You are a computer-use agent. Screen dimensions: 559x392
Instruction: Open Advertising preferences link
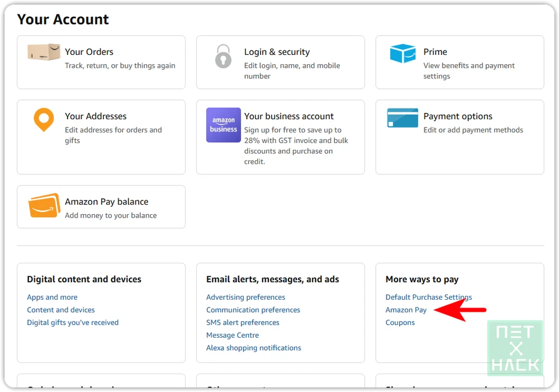(x=245, y=297)
